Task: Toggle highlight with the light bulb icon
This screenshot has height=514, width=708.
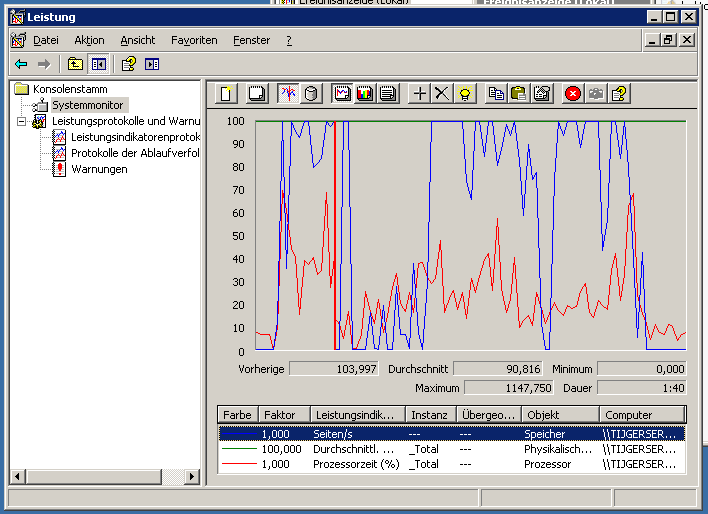Action: 465,94
